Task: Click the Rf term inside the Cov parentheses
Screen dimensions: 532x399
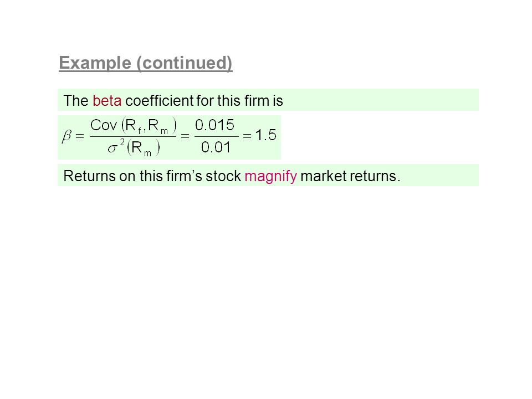Action: coord(133,126)
